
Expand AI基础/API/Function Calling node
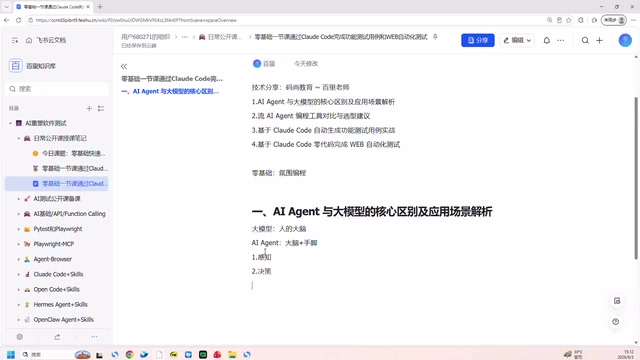18,214
